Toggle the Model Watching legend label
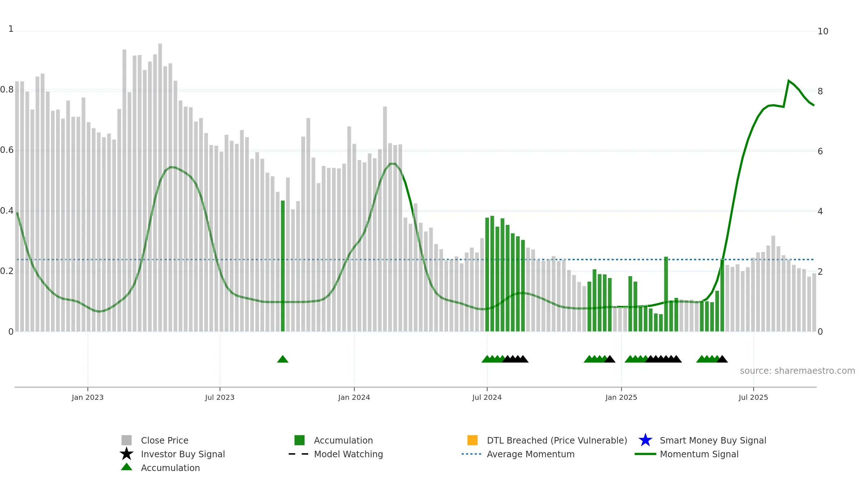The width and height of the screenshot is (868, 488). point(348,454)
